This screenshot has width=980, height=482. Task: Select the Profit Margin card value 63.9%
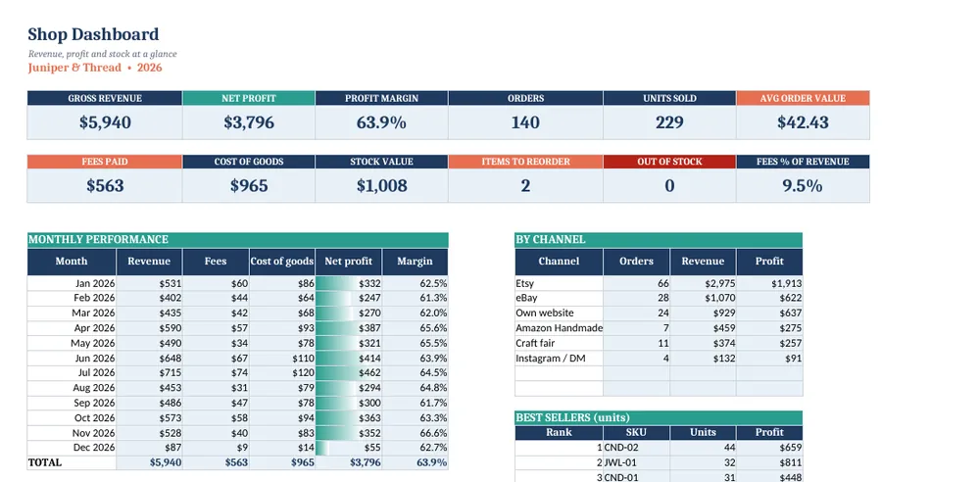pos(381,122)
